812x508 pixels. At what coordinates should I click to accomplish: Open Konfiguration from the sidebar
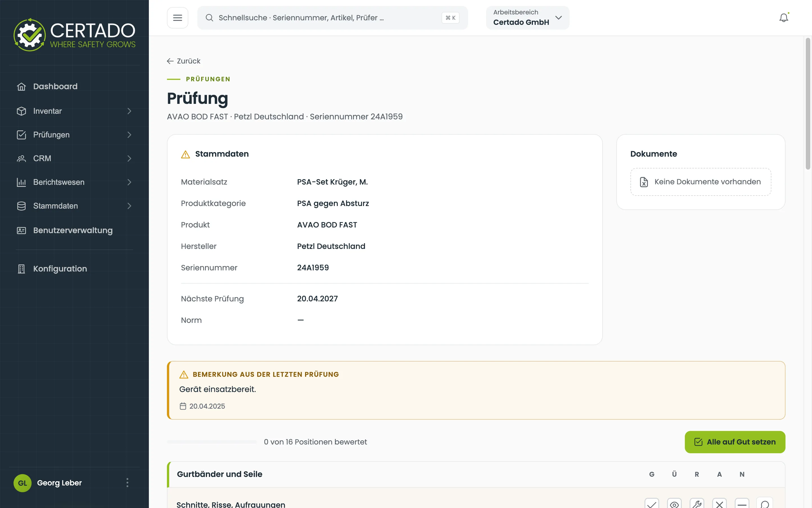(74, 269)
